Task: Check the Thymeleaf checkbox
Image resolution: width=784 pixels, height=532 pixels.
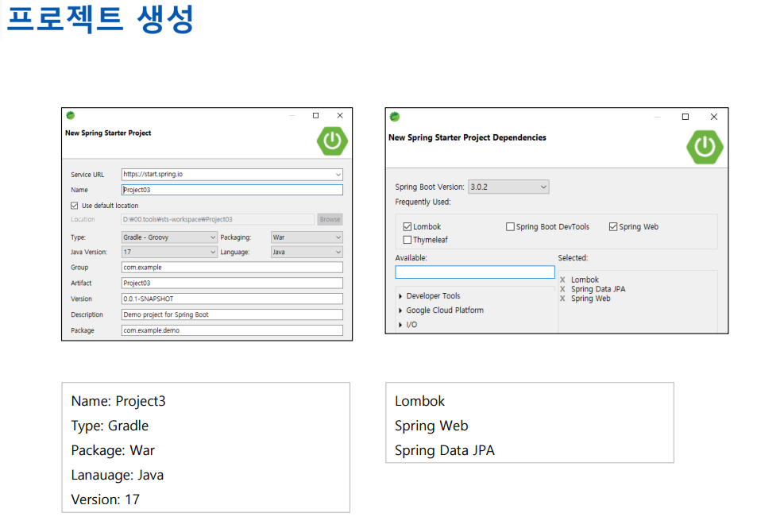Action: (407, 240)
